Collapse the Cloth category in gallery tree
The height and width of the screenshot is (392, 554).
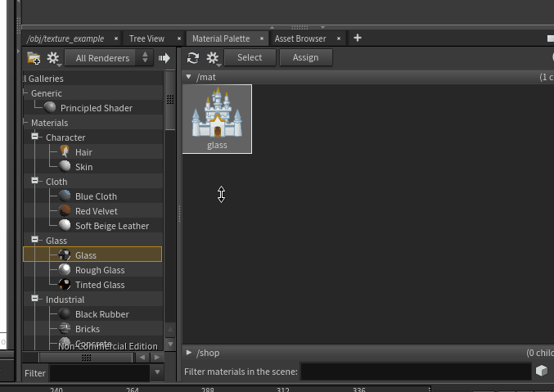tap(35, 181)
